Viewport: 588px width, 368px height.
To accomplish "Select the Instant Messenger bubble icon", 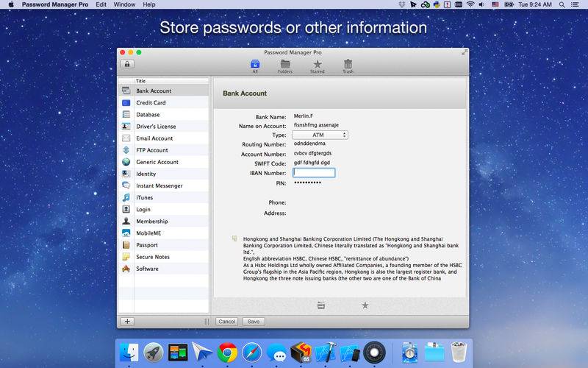I will [126, 185].
